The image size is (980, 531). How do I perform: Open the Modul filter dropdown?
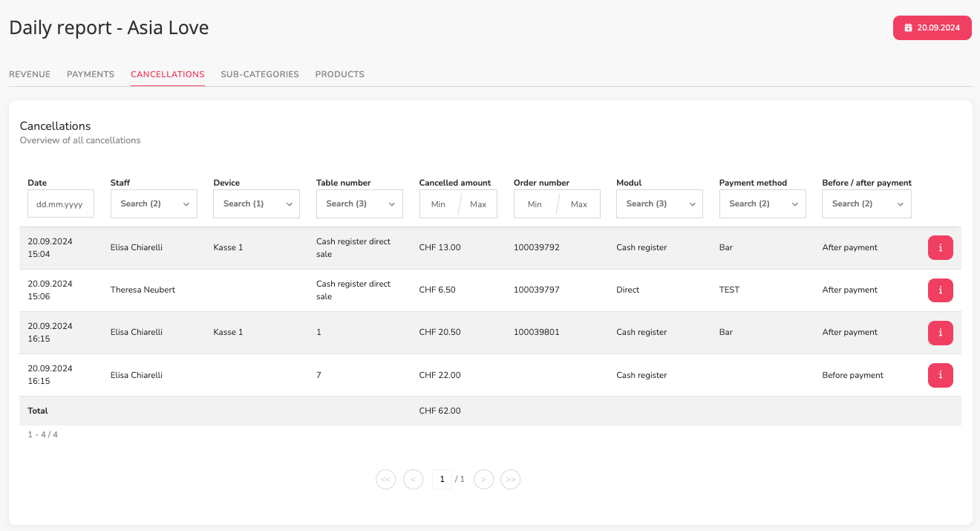tap(659, 203)
